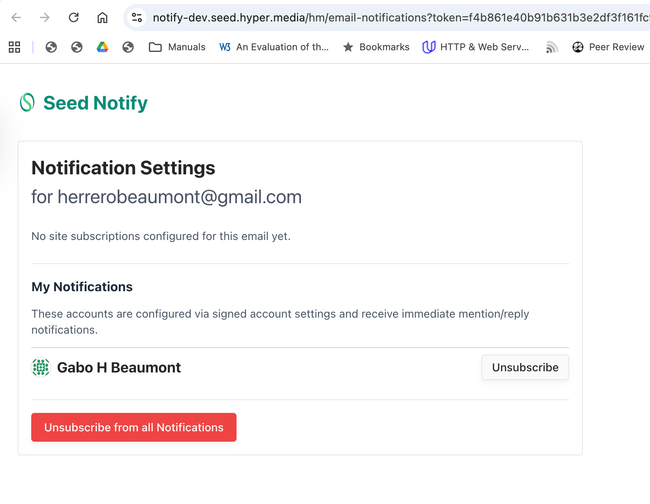Click Gabo H Beaumont's account avatar
This screenshot has width=650, height=504.
tap(41, 368)
